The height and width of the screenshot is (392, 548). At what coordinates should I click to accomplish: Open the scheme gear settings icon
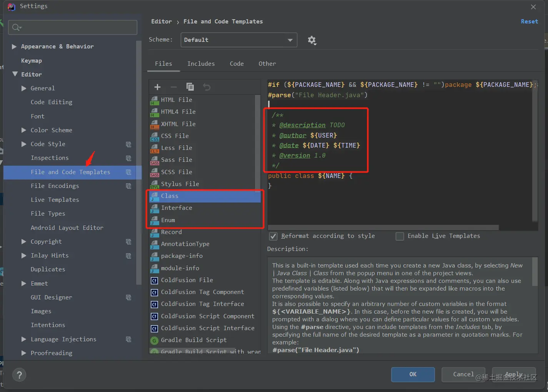click(312, 40)
